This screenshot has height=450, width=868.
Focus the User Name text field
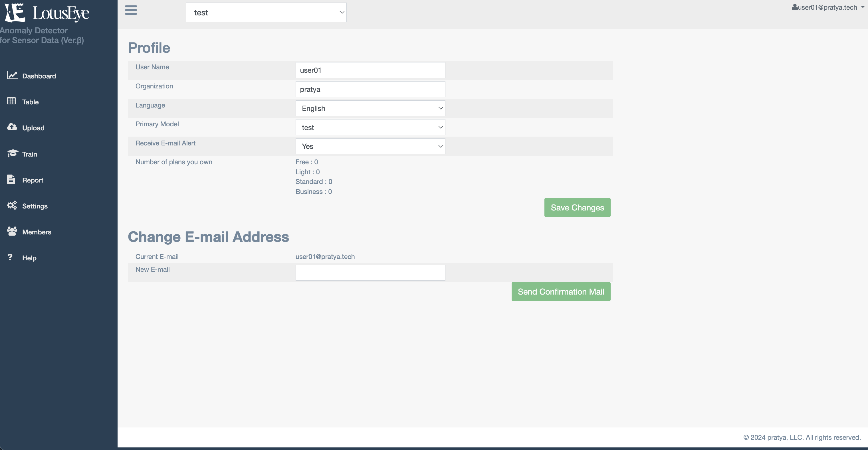click(370, 70)
